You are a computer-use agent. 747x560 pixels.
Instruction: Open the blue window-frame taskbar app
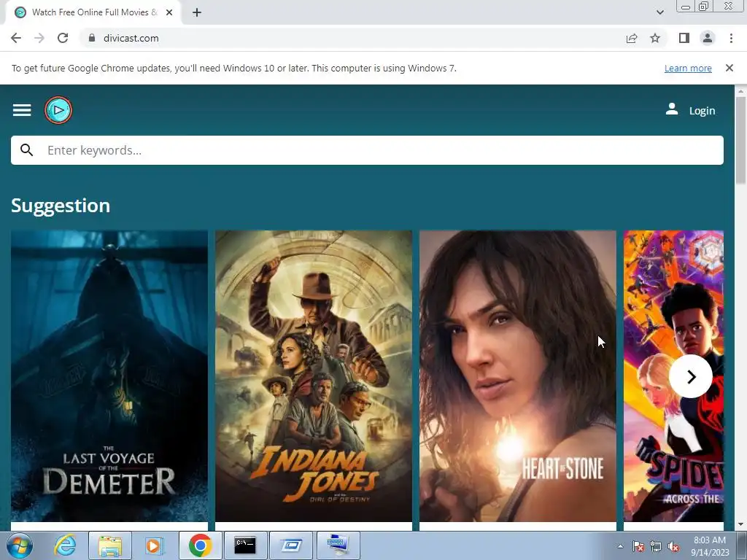point(290,545)
